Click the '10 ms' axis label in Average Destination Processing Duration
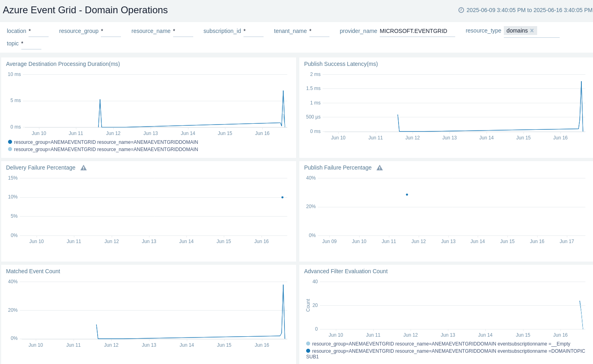Viewport: 593px width, 364px height. coord(14,74)
